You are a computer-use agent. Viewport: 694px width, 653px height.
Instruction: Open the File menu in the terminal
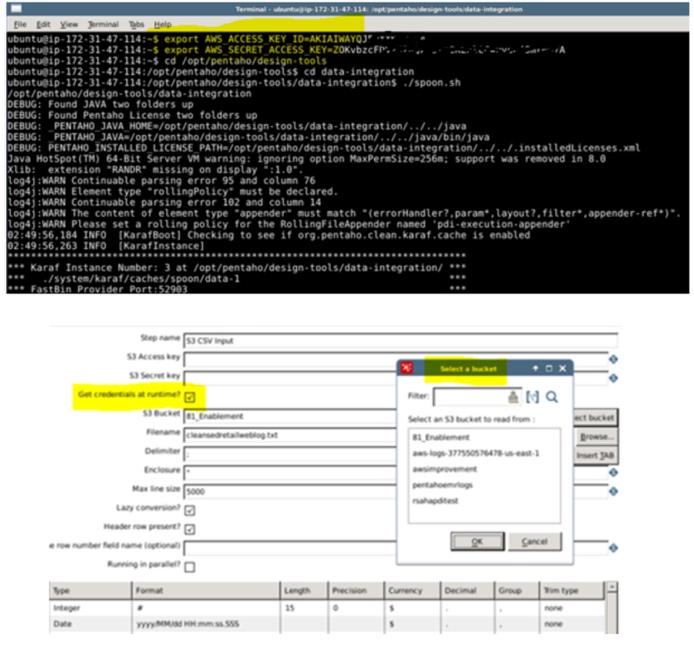coord(20,24)
